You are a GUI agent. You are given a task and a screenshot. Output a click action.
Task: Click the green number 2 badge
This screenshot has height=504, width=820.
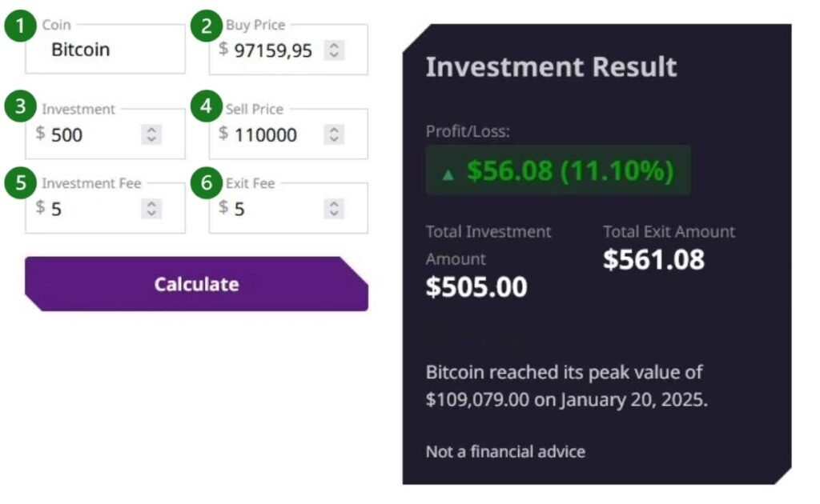[x=206, y=26]
